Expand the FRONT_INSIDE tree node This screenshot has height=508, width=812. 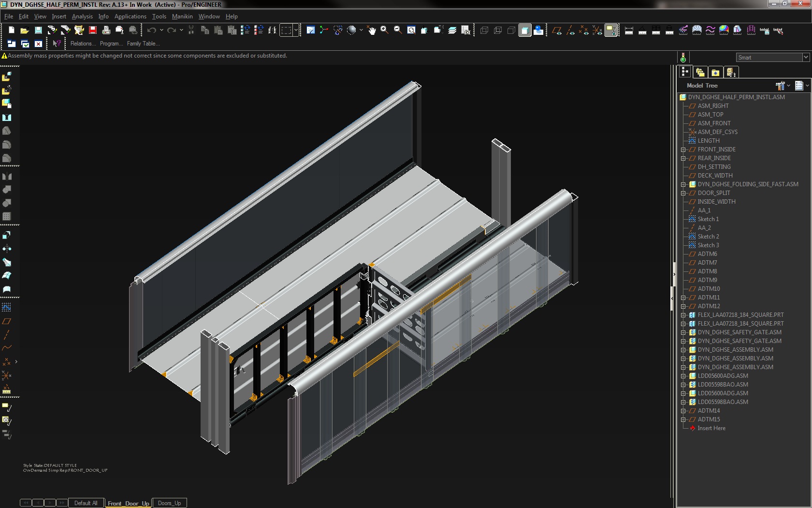tap(683, 149)
